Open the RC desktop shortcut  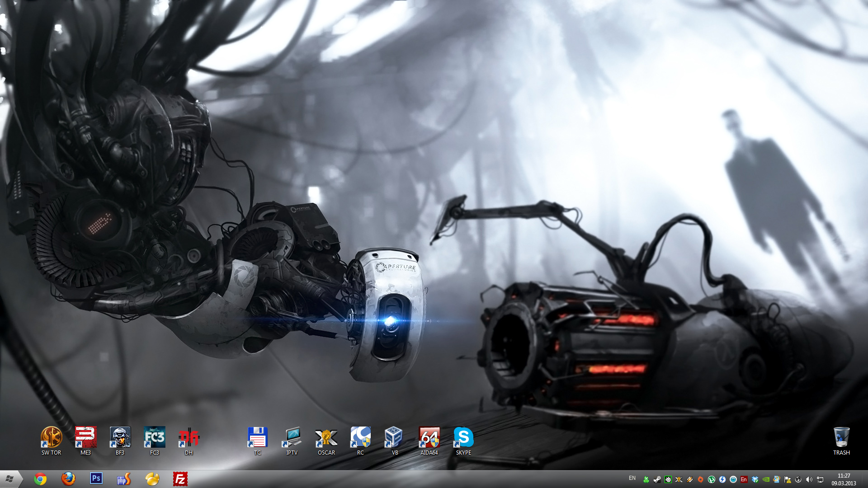[360, 441]
